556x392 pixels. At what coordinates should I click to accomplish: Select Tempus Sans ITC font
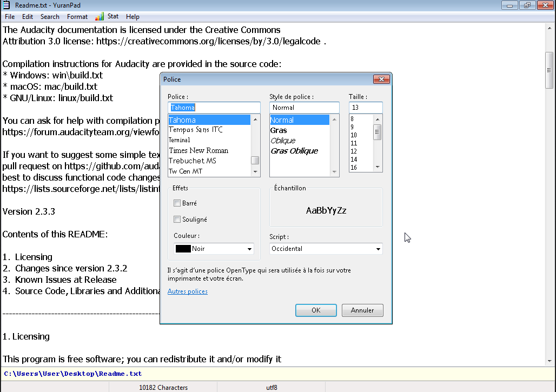coord(209,130)
